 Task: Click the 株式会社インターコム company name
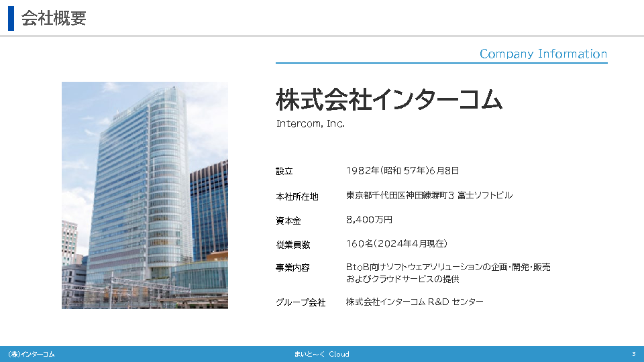click(x=389, y=101)
